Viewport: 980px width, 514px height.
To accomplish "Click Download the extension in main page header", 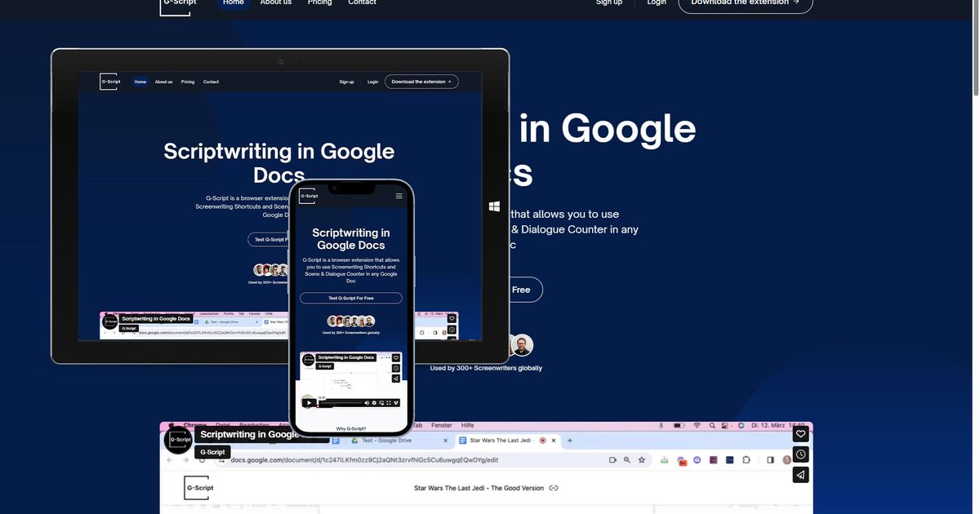I will point(746,4).
